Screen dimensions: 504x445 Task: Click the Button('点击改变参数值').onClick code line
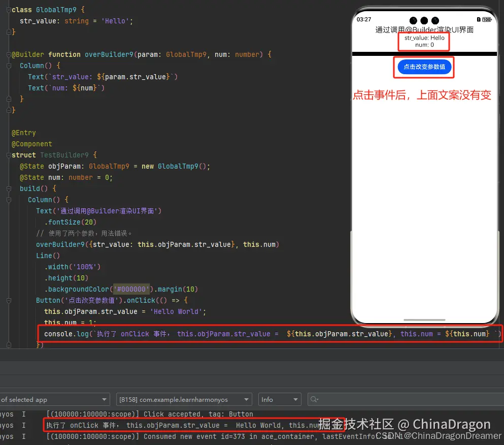(112, 301)
